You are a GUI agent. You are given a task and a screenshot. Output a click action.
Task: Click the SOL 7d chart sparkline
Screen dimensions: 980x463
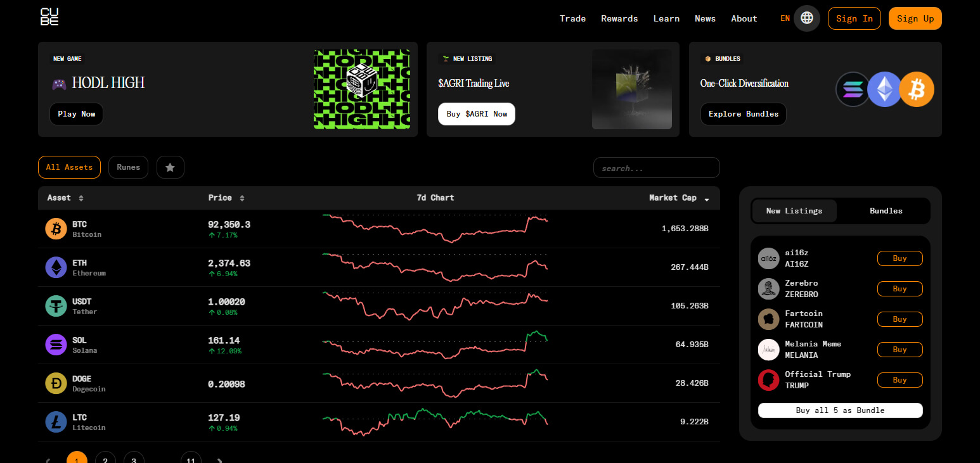(x=435, y=345)
